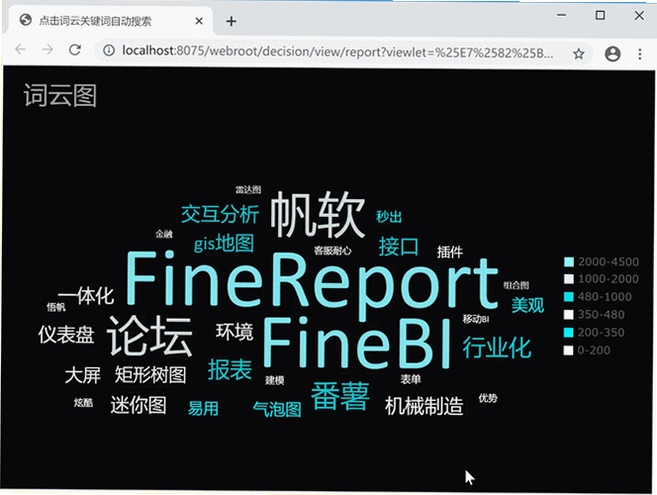Toggle the 200-350 legend swatch
The width and height of the screenshot is (657, 495).
click(569, 332)
